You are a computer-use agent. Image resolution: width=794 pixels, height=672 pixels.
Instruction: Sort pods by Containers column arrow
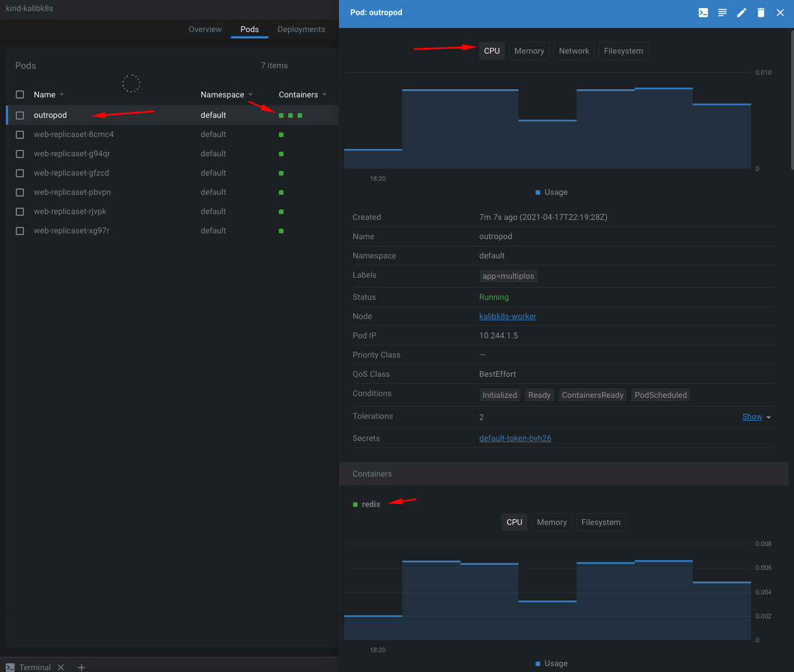coord(324,94)
